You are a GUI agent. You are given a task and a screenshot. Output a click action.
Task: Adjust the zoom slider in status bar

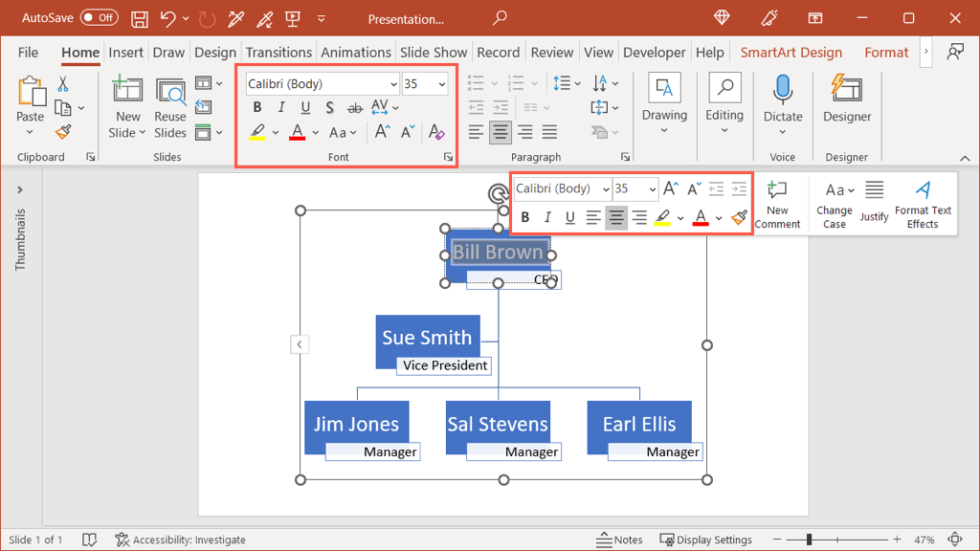810,540
